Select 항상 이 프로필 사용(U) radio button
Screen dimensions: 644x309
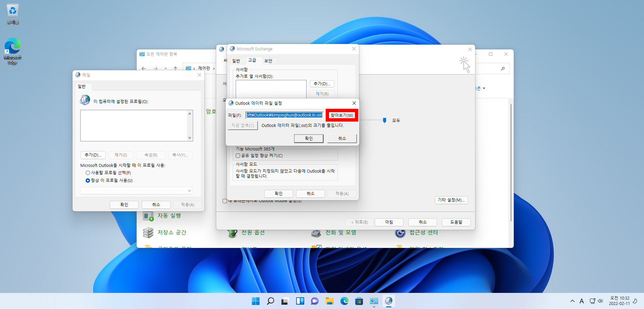pos(88,180)
